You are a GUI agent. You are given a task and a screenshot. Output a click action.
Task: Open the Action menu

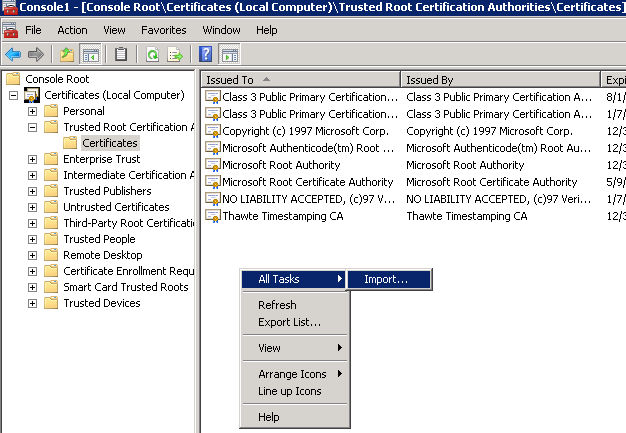(x=72, y=30)
